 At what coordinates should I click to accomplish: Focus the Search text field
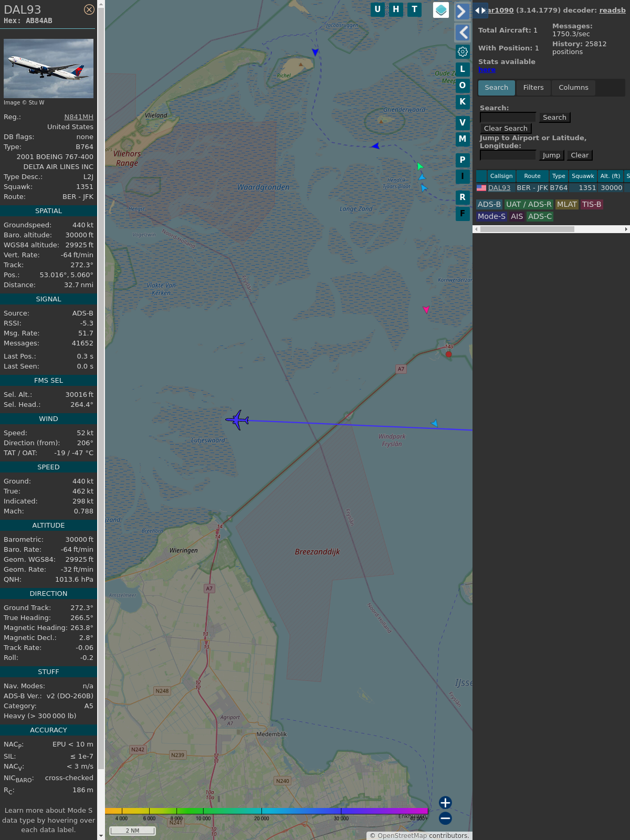point(508,117)
